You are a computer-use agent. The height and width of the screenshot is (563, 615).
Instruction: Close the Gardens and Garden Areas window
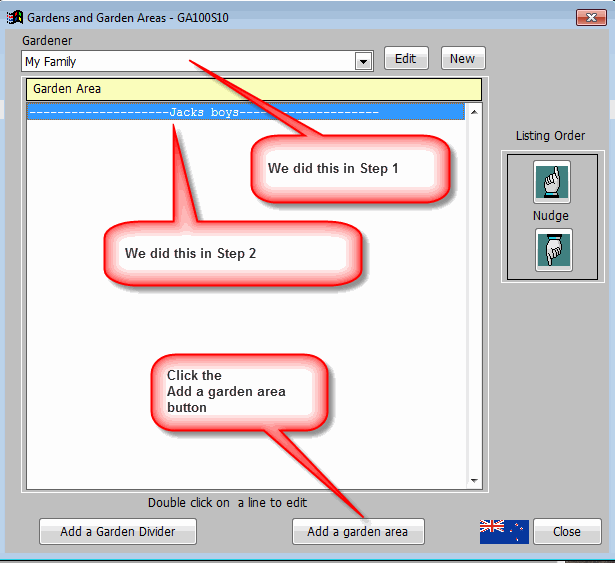click(591, 17)
